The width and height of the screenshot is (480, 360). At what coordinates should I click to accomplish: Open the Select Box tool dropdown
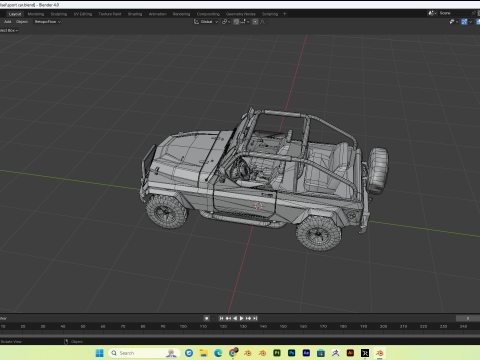click(9, 30)
